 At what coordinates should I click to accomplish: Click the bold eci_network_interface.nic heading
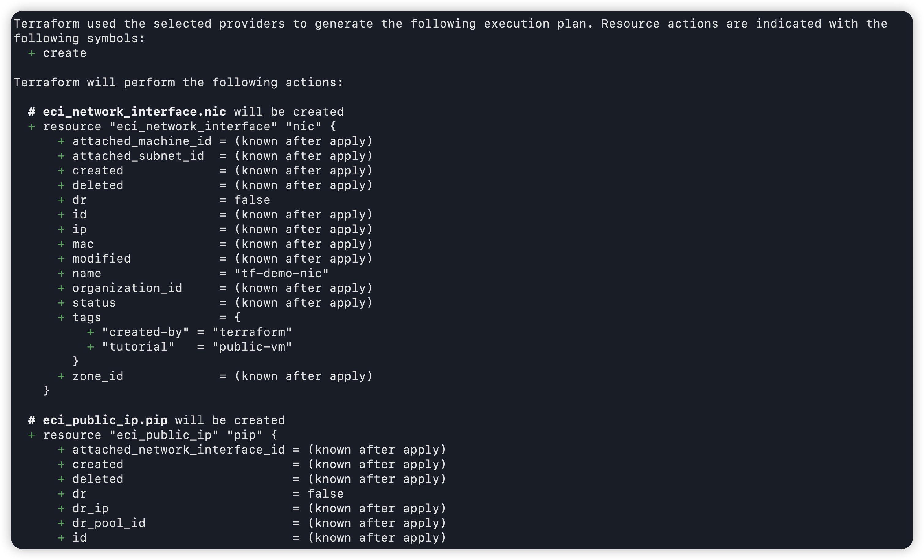(134, 112)
